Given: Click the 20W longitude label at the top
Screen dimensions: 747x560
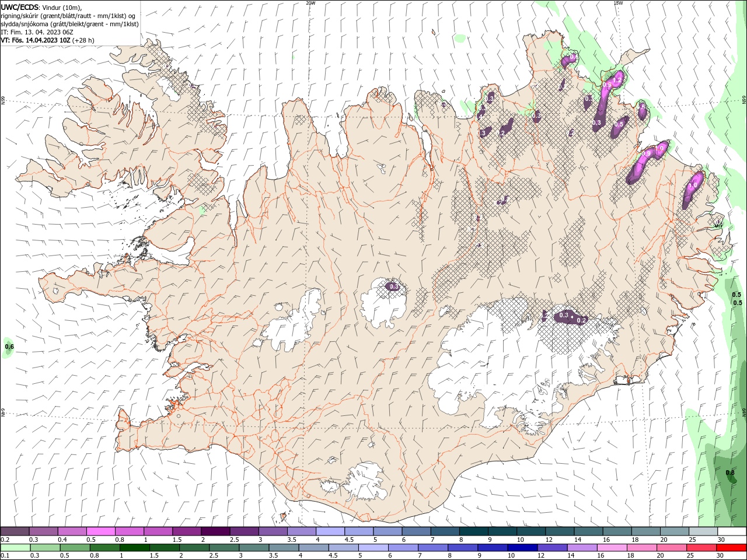Looking at the screenshot, I should tap(310, 3).
